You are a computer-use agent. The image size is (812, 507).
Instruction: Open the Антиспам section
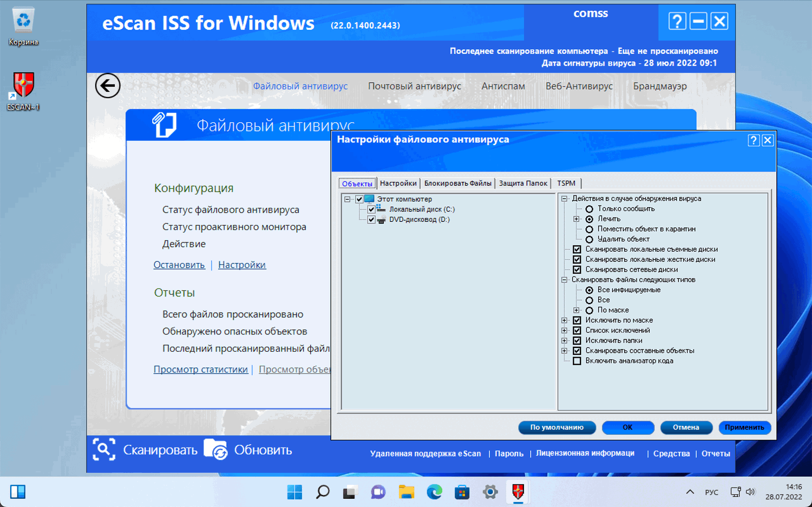503,86
